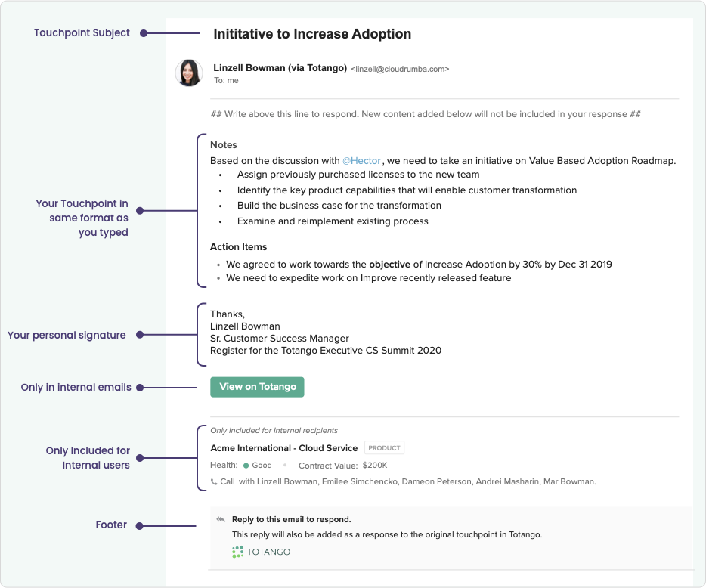The height and width of the screenshot is (588, 706).
Task: Click the subject Inititative to Increase Adoption
Action: pos(312,34)
